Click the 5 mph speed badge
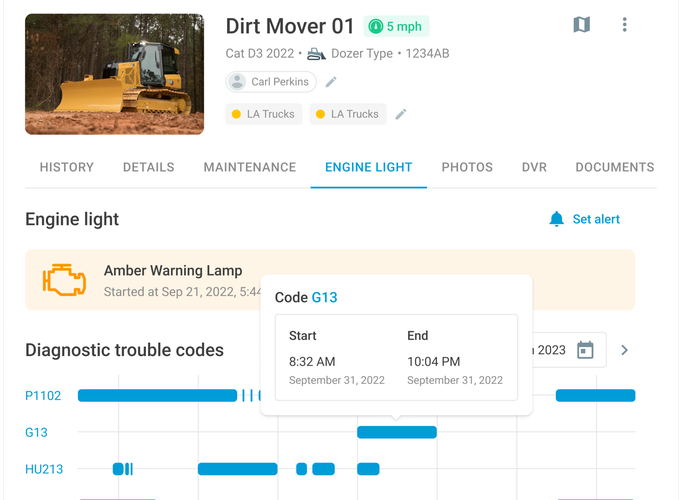Screen dimensions: 682x500 [396, 27]
